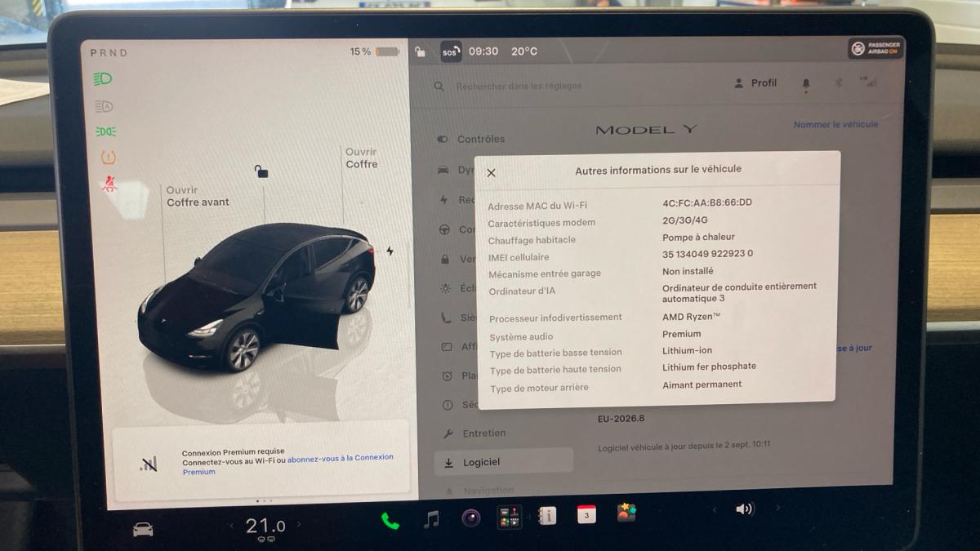Increase the driver temperature with right arrow
The image size is (980, 551).
click(298, 524)
